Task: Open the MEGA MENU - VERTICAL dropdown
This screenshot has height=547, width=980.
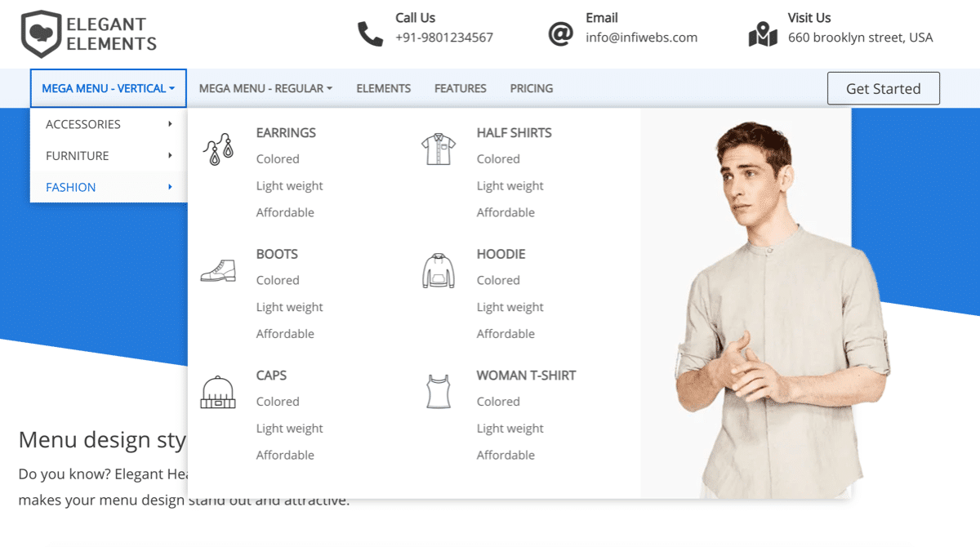Action: [x=108, y=87]
